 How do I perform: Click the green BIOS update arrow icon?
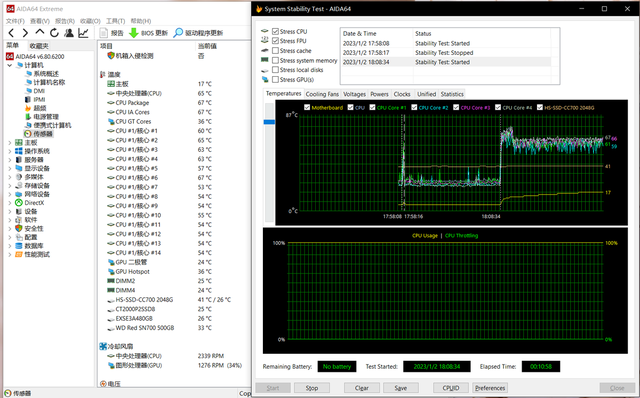pyautogui.click(x=133, y=33)
